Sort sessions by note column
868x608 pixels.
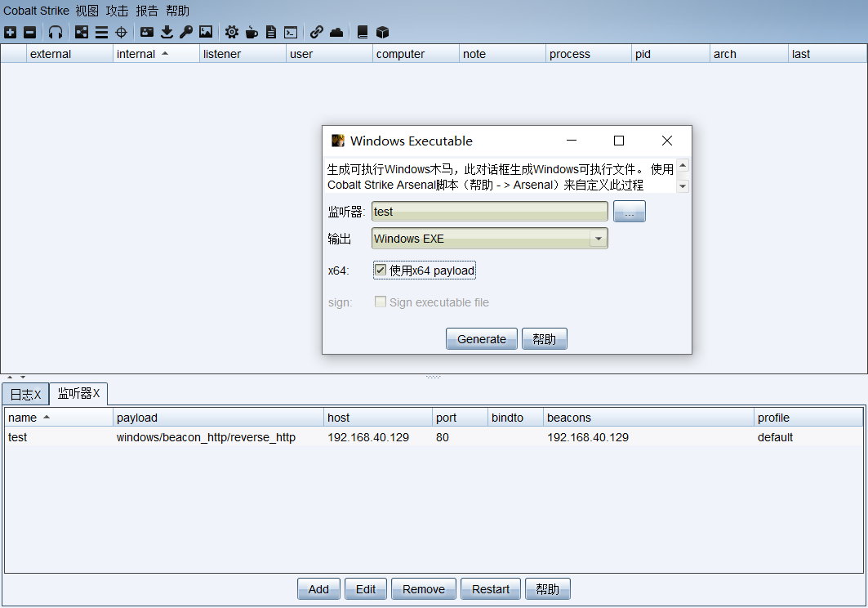pyautogui.click(x=503, y=54)
